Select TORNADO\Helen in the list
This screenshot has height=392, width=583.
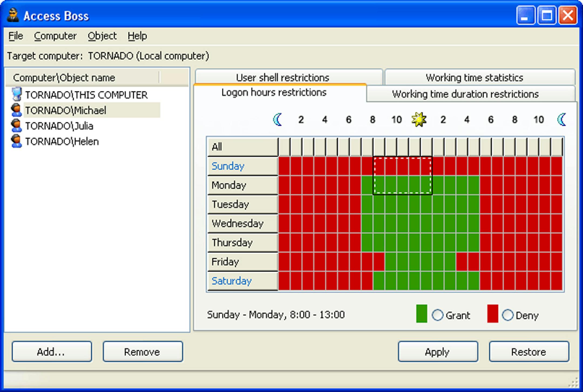click(62, 141)
